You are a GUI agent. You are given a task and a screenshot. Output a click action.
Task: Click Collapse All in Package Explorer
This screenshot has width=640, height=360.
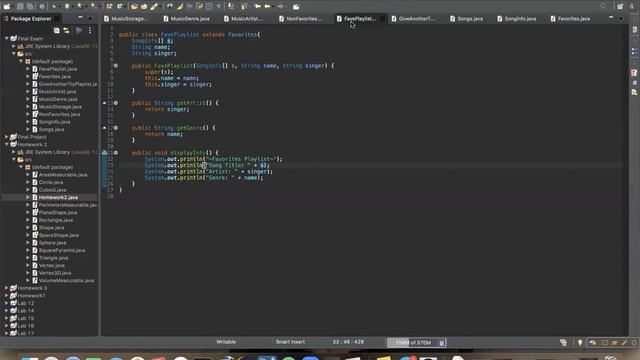point(57,30)
